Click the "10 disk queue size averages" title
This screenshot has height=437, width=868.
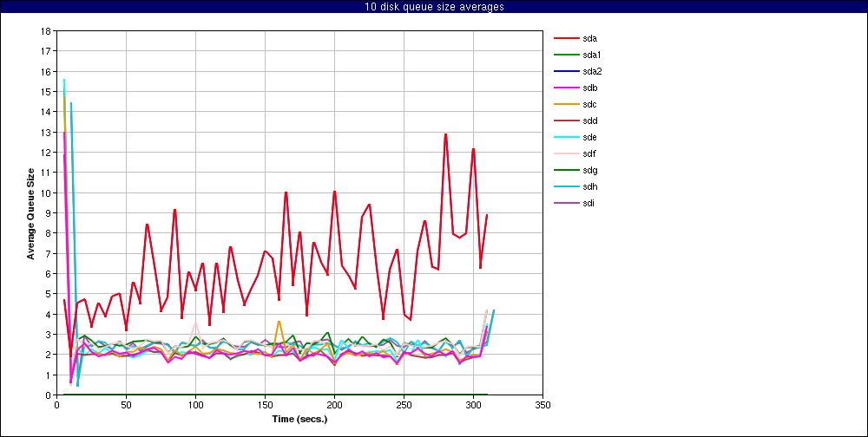[434, 7]
